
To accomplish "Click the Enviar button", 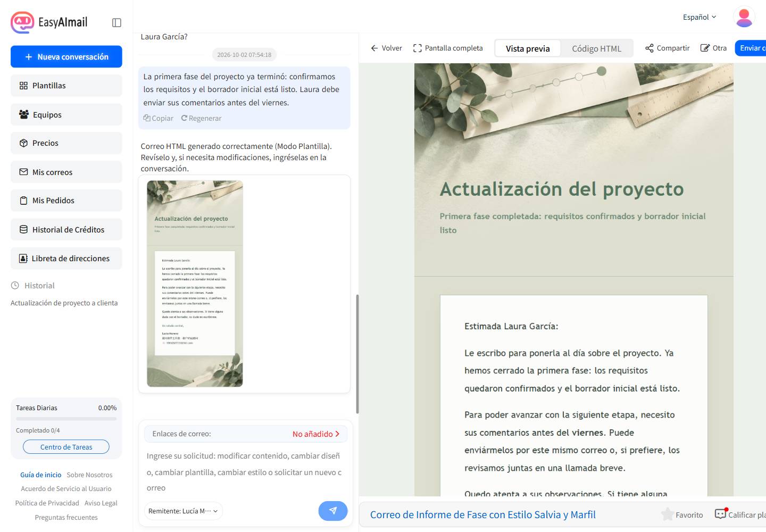I will point(751,48).
